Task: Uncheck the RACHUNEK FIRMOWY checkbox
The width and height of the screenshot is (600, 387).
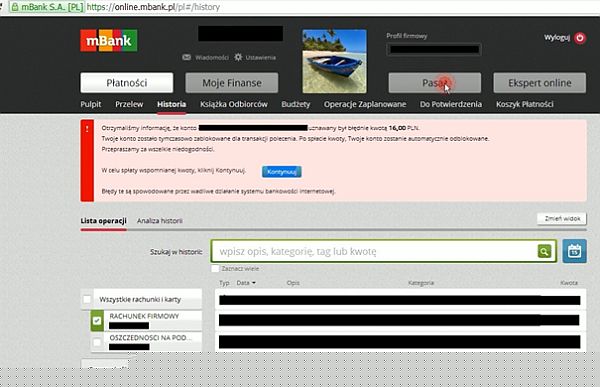Action: [97, 320]
